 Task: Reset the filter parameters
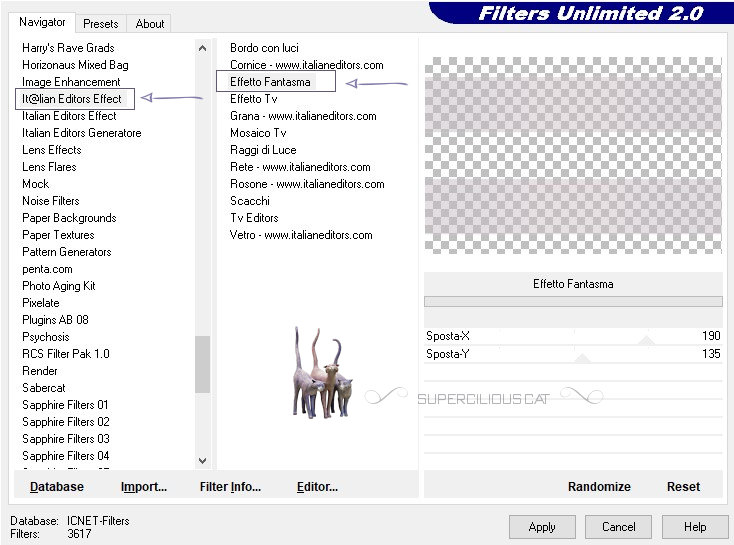click(683, 487)
